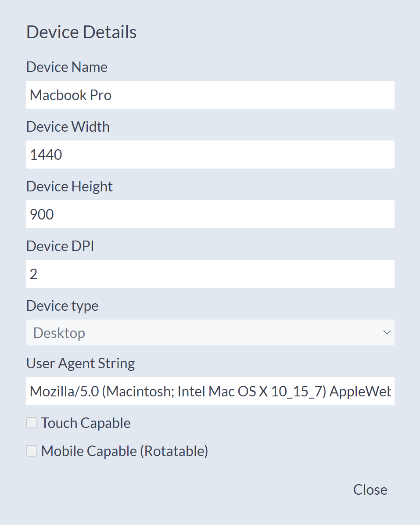The height and width of the screenshot is (525, 420).
Task: Click the "Touch Capable" label text
Action: pyautogui.click(x=86, y=423)
